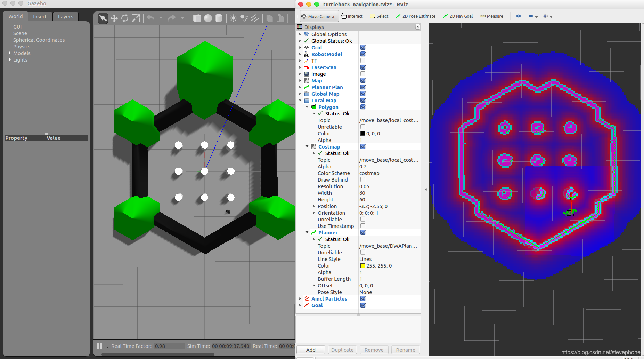Choose the Select tool in RViz
This screenshot has width=644, height=359.
(x=379, y=16)
